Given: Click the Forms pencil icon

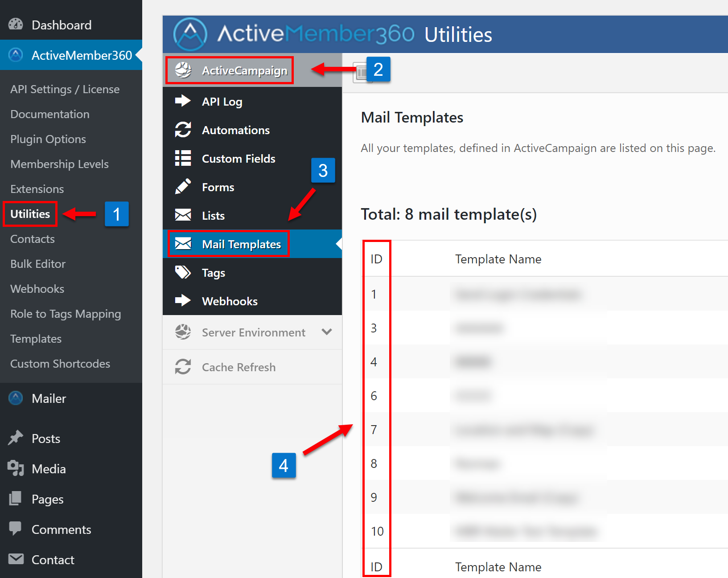Looking at the screenshot, I should pos(183,187).
